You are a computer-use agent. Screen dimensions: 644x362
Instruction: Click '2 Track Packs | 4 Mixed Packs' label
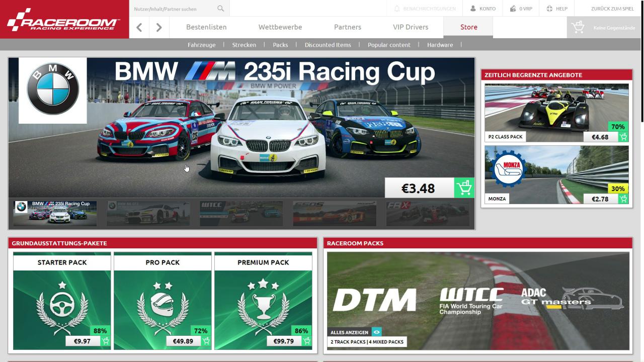pos(367,342)
